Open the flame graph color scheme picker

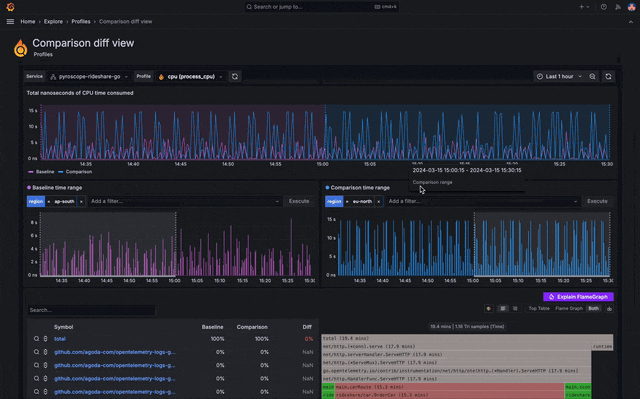point(489,309)
